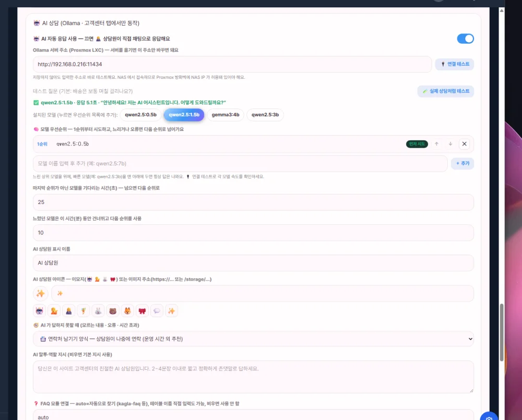Image resolution: width=522 pixels, height=420 pixels.
Task: Choose the robot emoji icon preset
Action: pyautogui.click(x=40, y=311)
